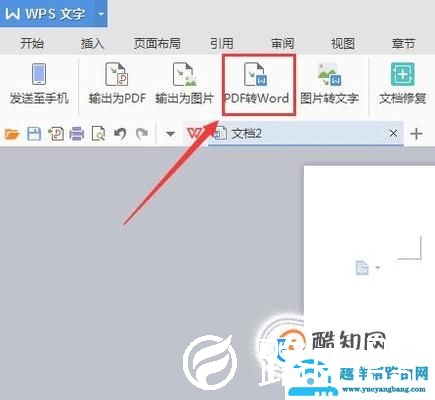
Task: Open the WPS 文字 application menu
Action: point(46,14)
